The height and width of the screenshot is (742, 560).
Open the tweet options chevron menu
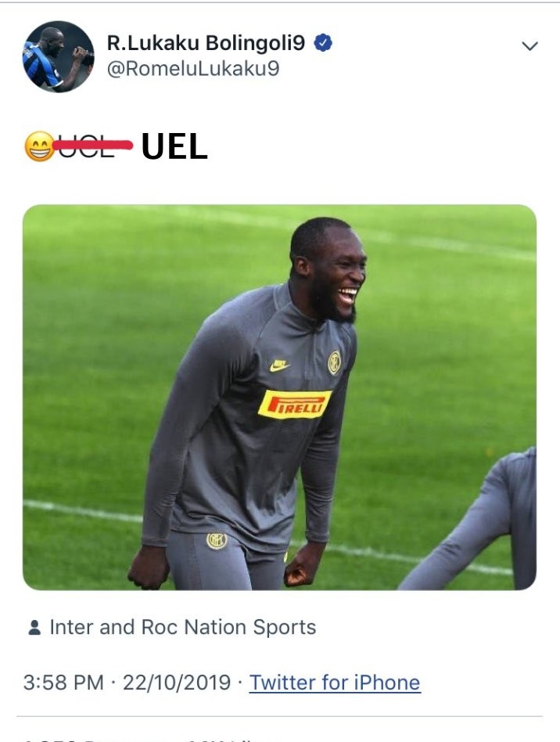click(x=529, y=46)
